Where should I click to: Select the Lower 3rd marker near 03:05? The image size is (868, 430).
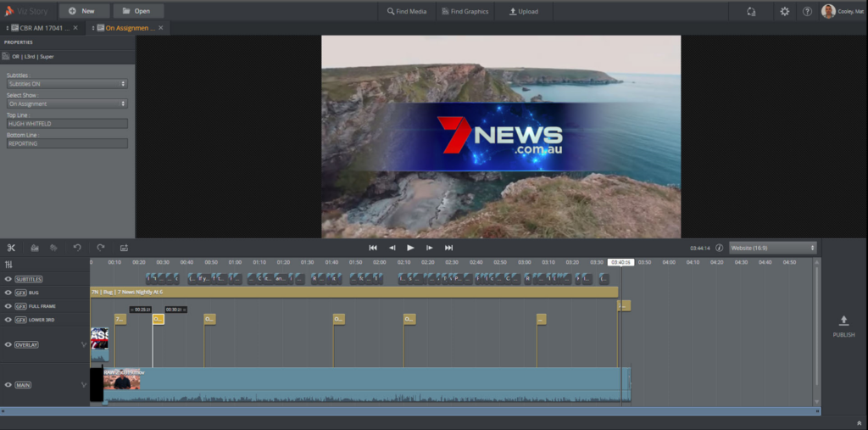542,319
